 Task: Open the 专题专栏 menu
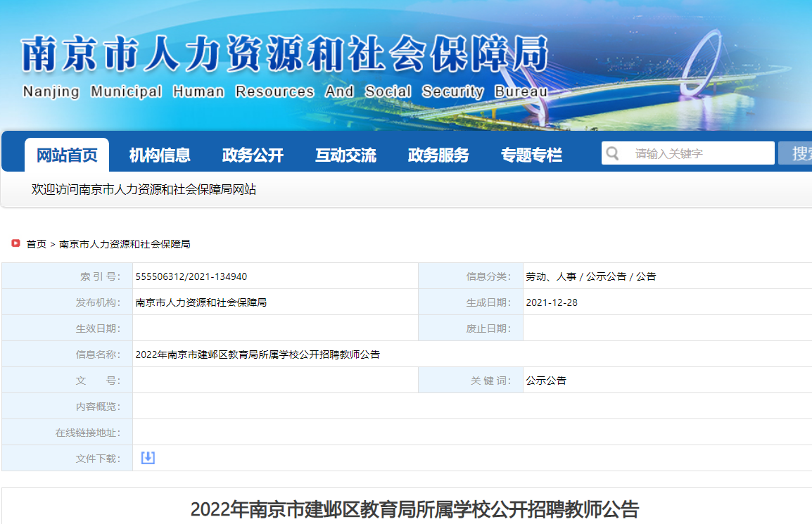pos(531,155)
